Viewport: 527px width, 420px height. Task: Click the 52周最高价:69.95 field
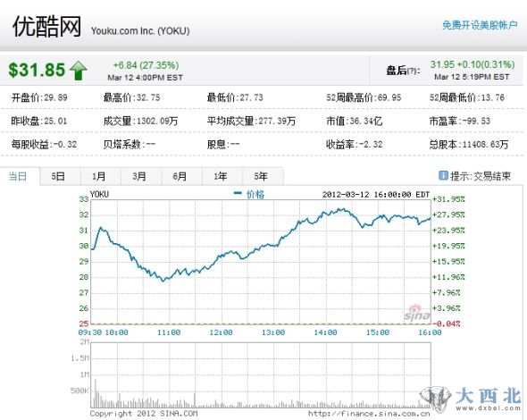pos(364,97)
